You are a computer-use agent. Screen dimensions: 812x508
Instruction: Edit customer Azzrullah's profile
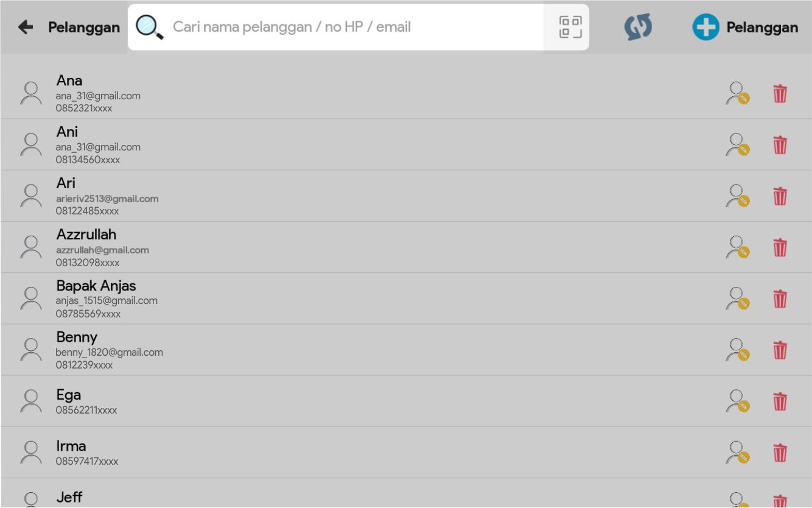(x=737, y=247)
